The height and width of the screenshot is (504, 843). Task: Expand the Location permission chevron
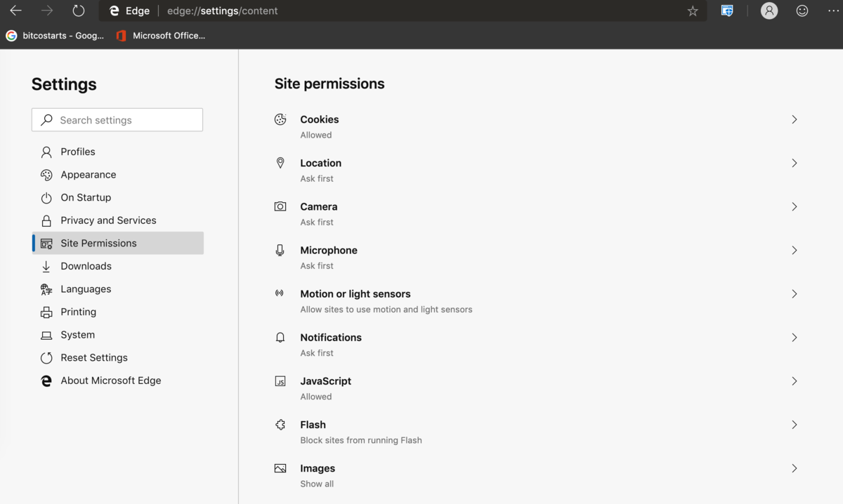click(794, 163)
